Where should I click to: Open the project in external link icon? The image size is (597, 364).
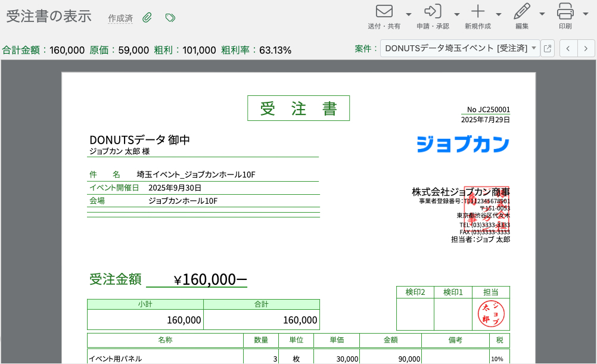(x=548, y=48)
